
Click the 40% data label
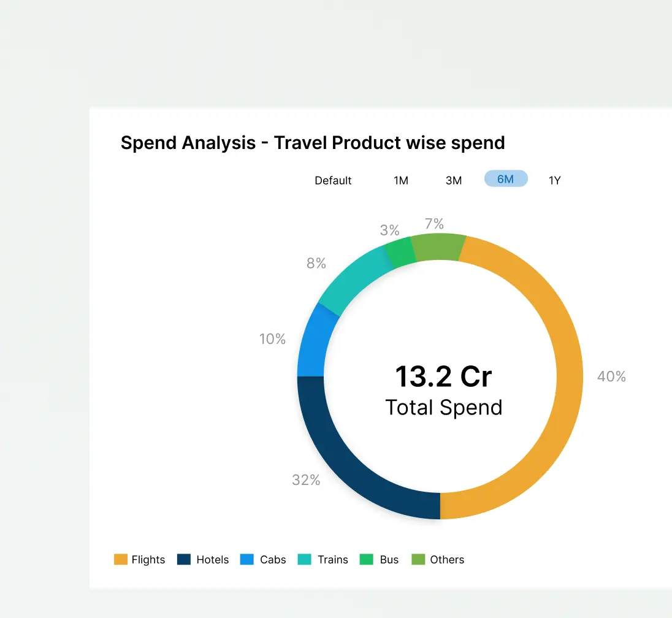611,376
